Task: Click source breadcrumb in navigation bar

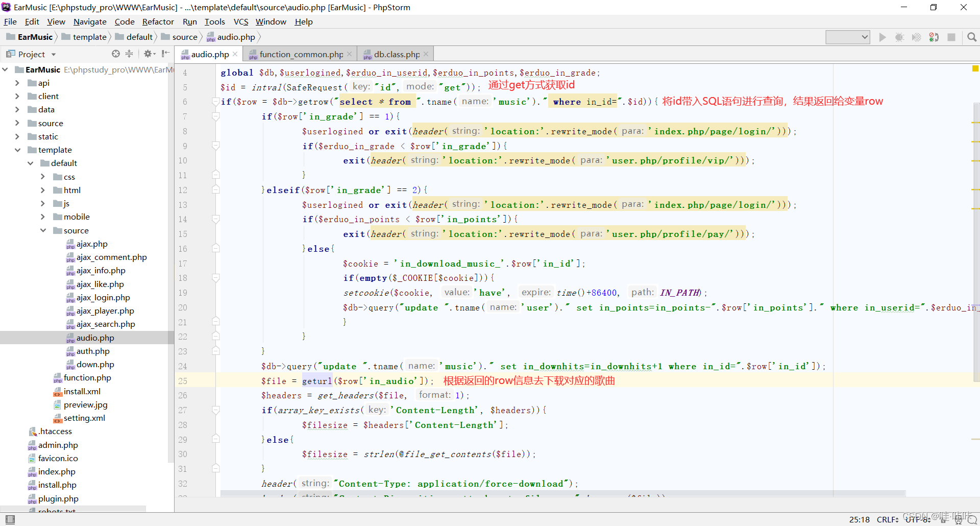Action: (179, 37)
